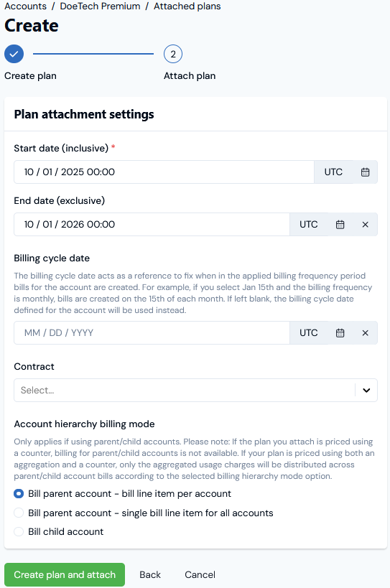This screenshot has width=390, height=588.
Task: Open the Billing cycle date calendar icon
Action: point(340,333)
